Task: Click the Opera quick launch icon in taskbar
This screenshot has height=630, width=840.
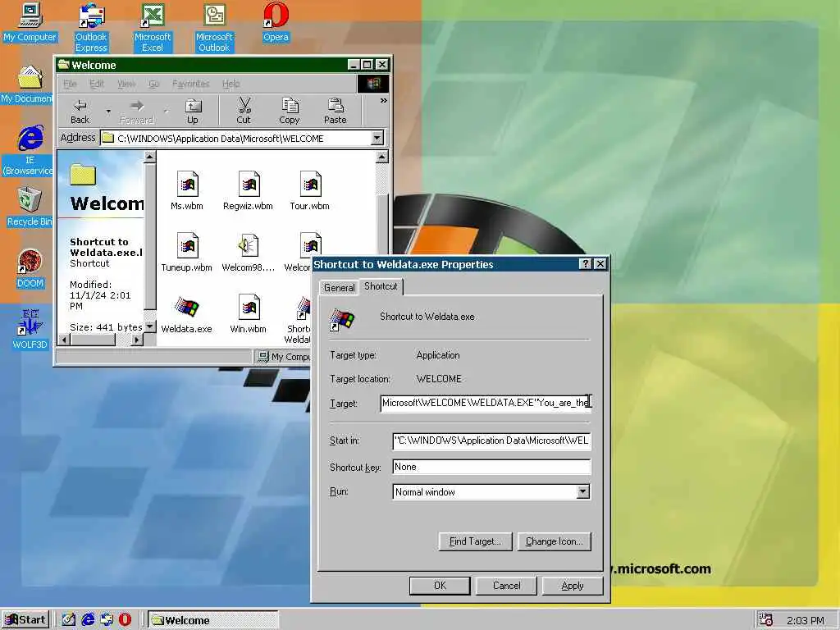Action: pos(125,620)
